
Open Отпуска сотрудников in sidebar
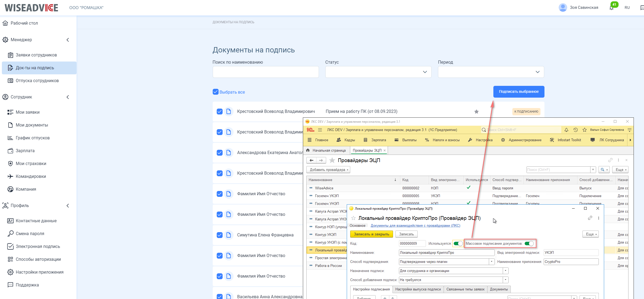(x=37, y=81)
